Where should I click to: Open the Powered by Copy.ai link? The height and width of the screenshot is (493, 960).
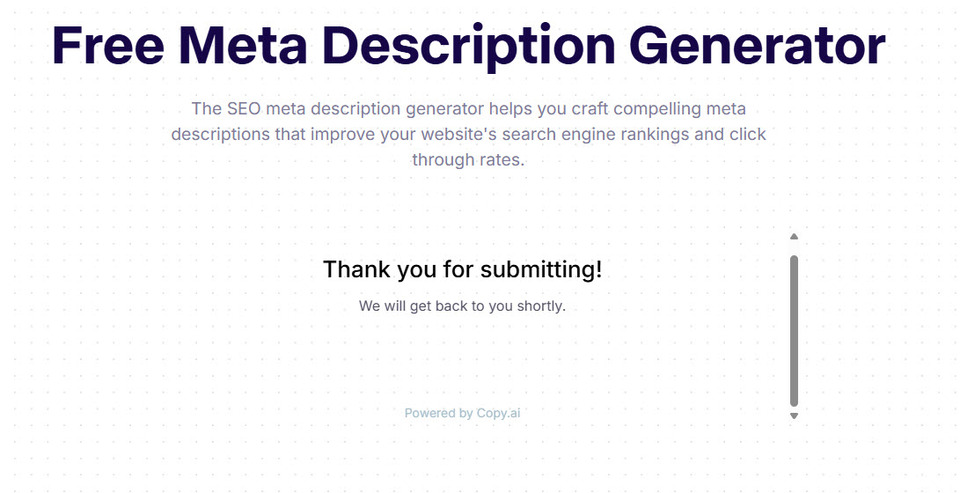click(462, 413)
